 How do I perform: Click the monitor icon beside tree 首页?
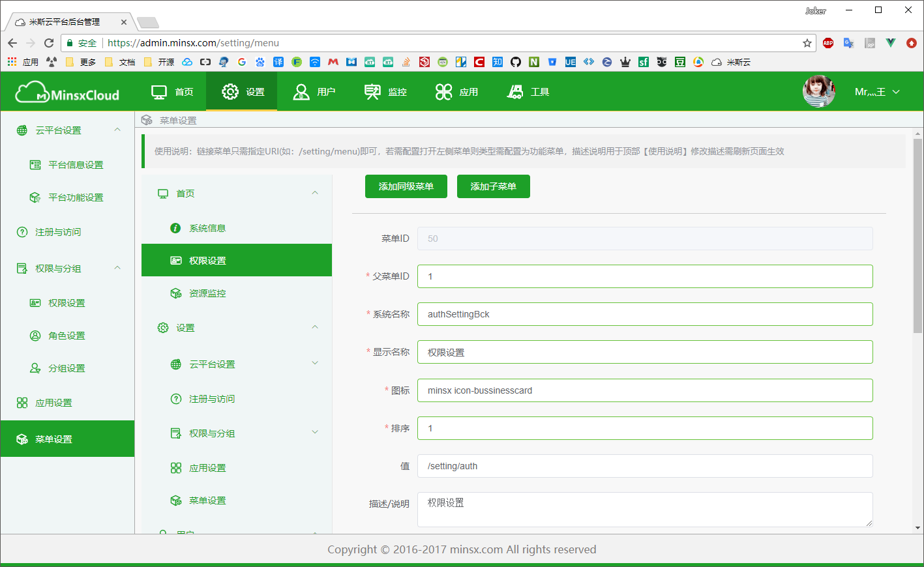point(163,194)
